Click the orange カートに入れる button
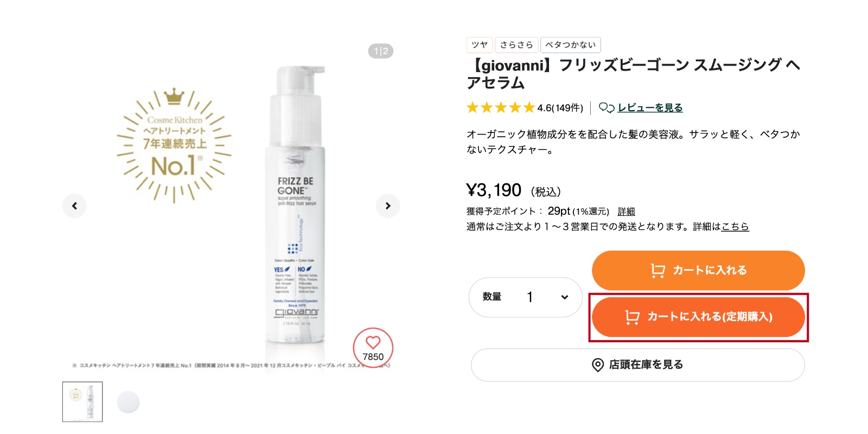Viewport: 868px width, 434px height. (698, 270)
